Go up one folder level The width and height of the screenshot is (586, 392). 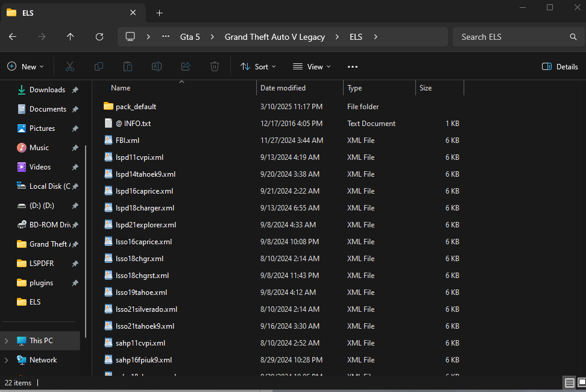click(71, 37)
